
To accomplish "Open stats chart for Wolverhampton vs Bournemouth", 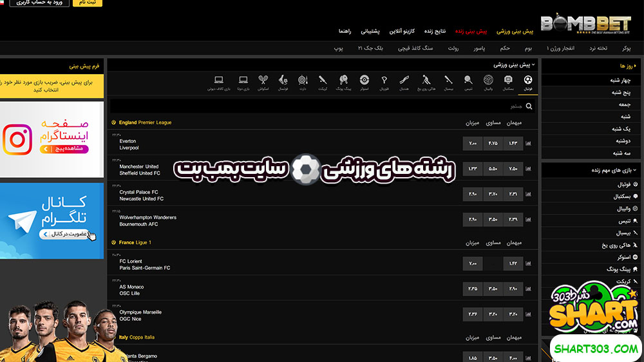I will [x=528, y=220].
